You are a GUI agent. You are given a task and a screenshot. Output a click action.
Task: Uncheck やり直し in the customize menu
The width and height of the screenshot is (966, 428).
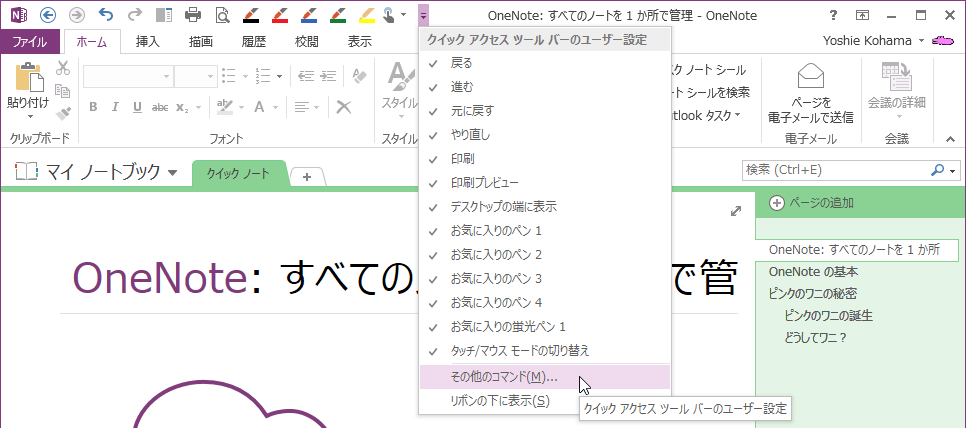tap(545, 135)
